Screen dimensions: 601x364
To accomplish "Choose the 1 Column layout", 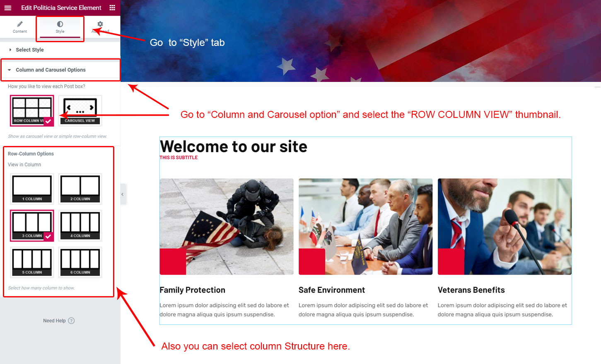I will click(32, 189).
